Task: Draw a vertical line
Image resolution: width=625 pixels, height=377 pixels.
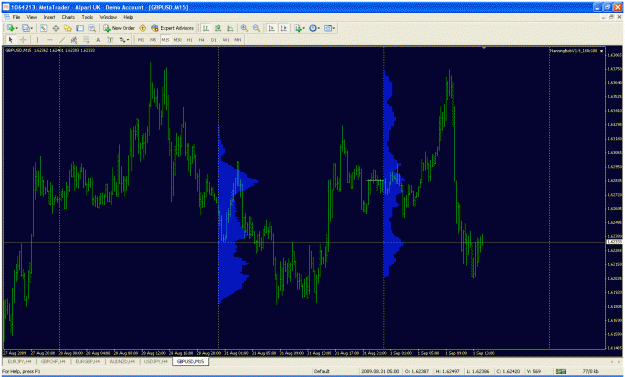Action: point(37,39)
